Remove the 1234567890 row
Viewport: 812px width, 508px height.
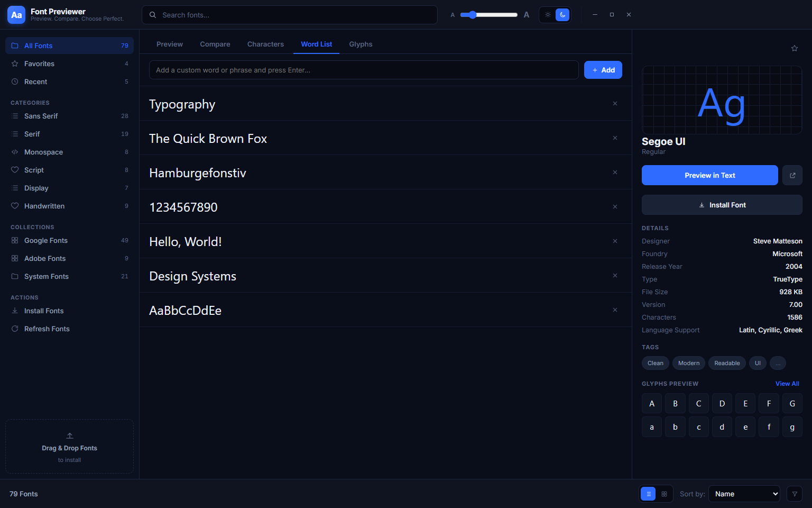tap(615, 207)
